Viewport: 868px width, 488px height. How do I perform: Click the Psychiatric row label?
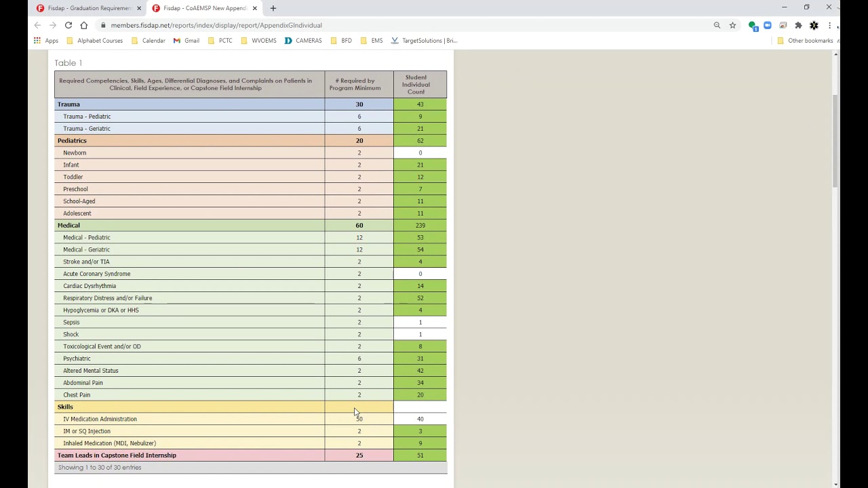click(x=77, y=359)
